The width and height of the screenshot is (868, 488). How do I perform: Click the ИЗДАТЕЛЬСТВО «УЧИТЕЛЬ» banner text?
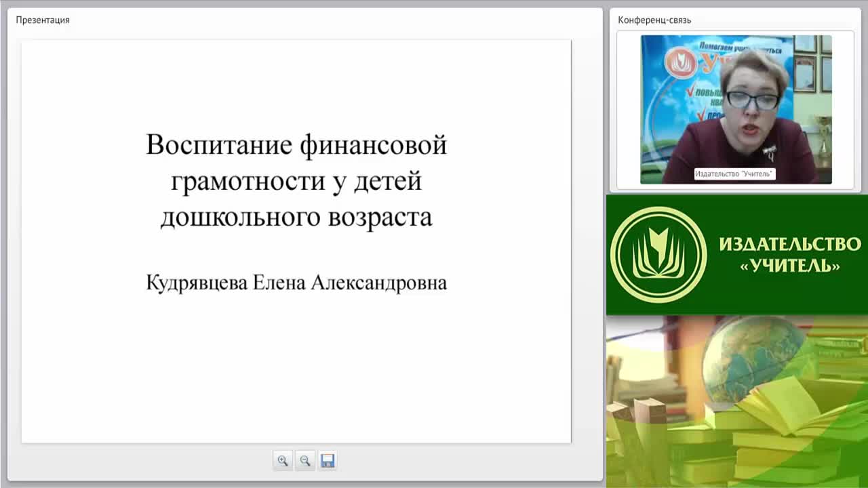click(790, 254)
